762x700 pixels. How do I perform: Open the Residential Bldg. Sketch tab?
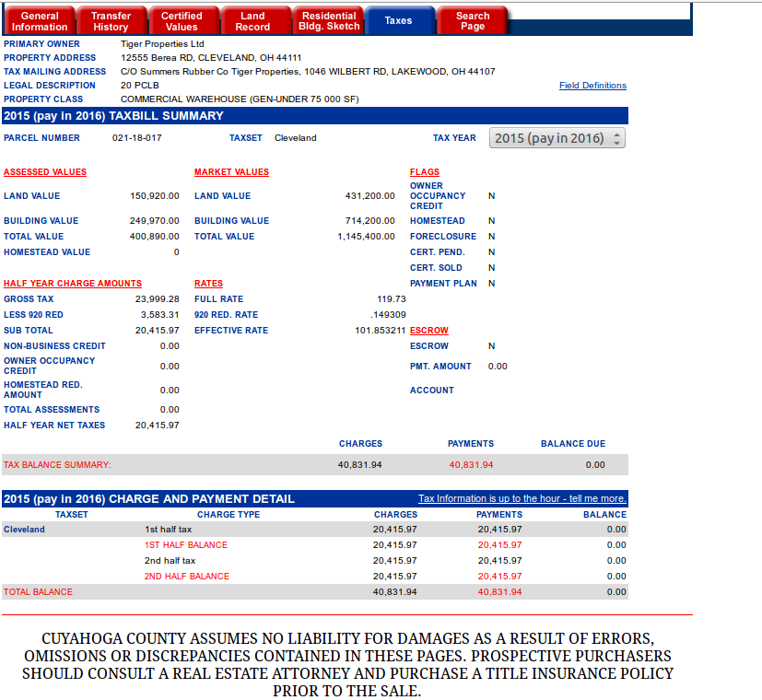(329, 21)
